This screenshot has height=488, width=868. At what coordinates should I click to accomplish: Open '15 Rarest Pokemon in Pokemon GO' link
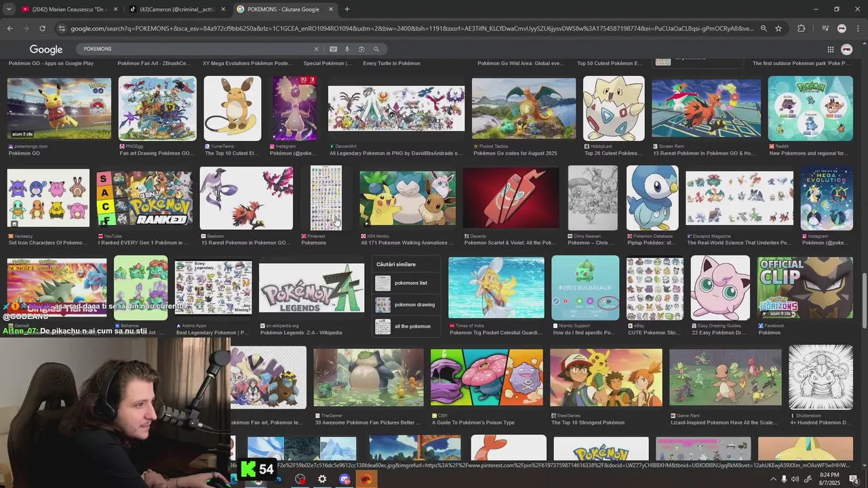click(x=248, y=243)
